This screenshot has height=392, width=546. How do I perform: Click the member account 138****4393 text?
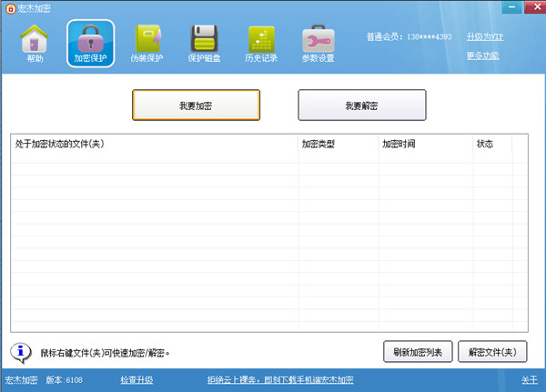coord(430,36)
